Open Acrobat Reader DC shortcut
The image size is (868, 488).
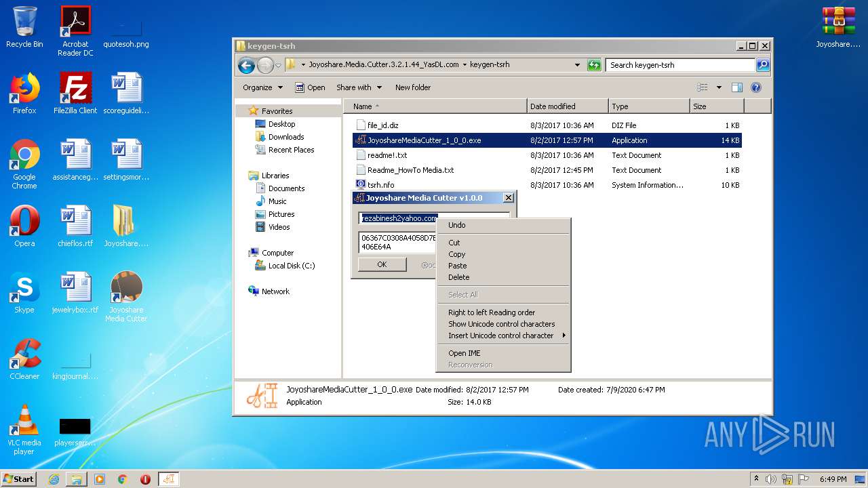click(75, 31)
